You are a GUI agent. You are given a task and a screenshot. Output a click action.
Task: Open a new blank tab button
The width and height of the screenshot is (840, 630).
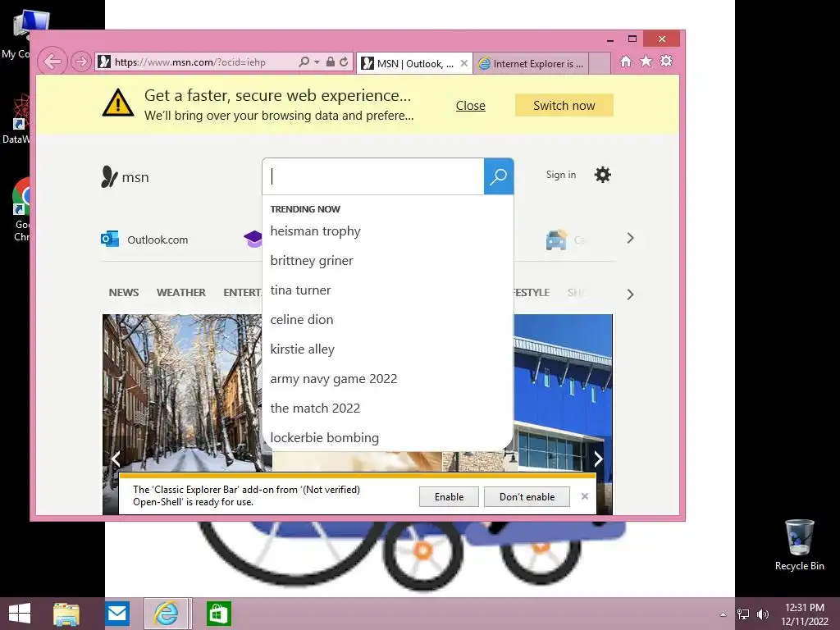tap(600, 63)
